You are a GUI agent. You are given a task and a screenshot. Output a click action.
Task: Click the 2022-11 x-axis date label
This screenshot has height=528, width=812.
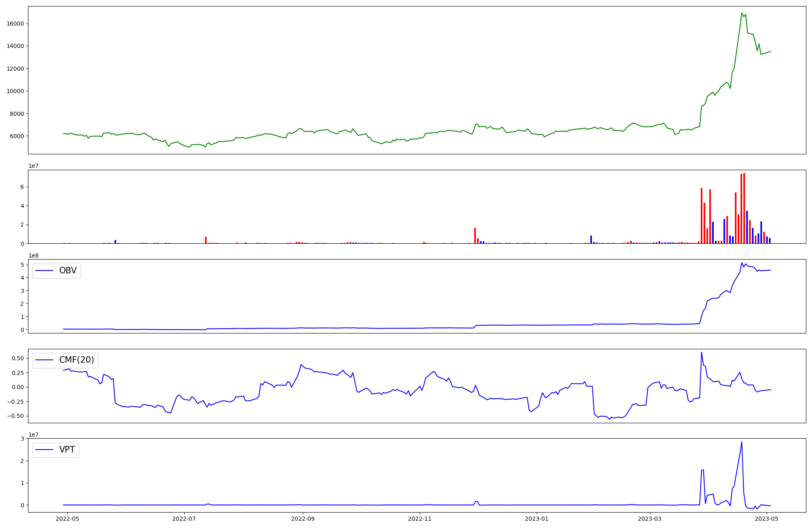click(x=420, y=519)
